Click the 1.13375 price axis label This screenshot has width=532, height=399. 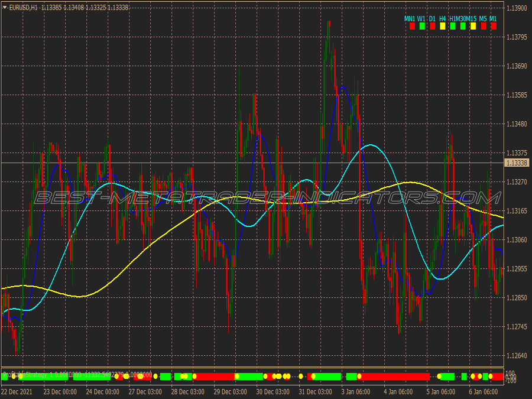tap(517, 153)
